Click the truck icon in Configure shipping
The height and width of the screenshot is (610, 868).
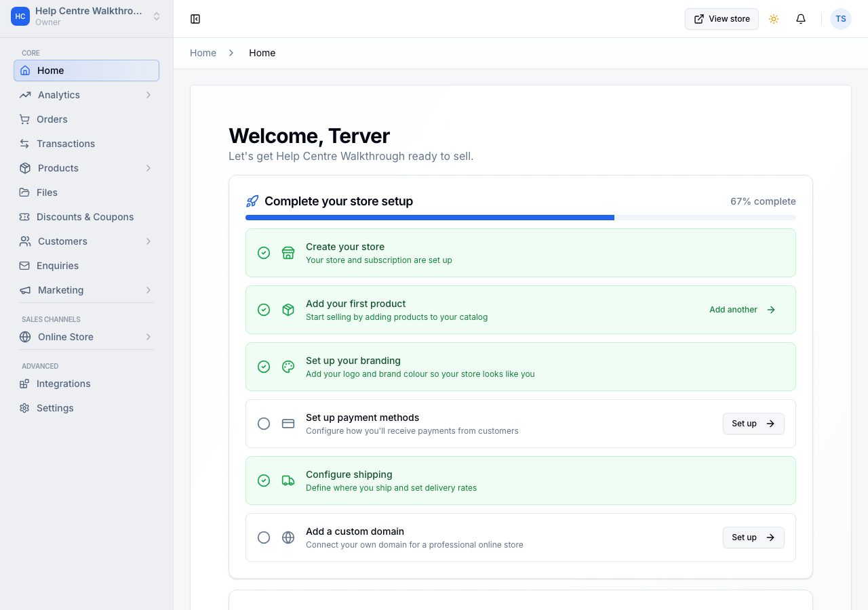[288, 481]
